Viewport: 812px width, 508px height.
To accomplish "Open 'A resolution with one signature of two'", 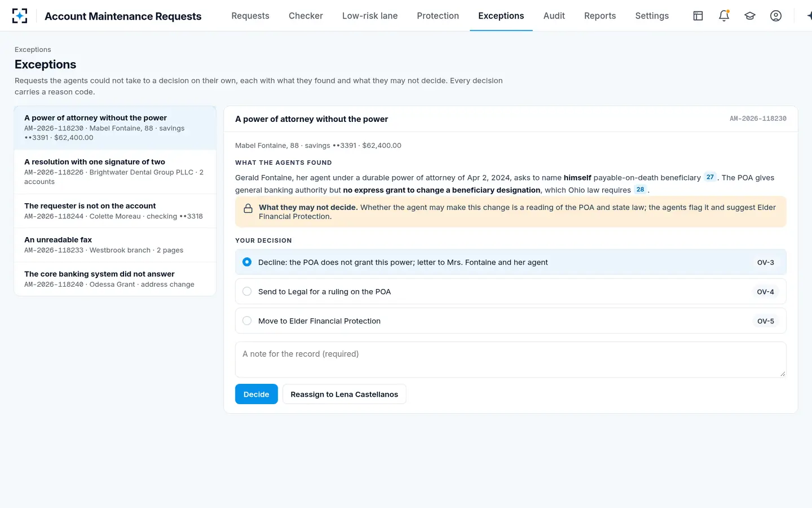I will point(115,172).
